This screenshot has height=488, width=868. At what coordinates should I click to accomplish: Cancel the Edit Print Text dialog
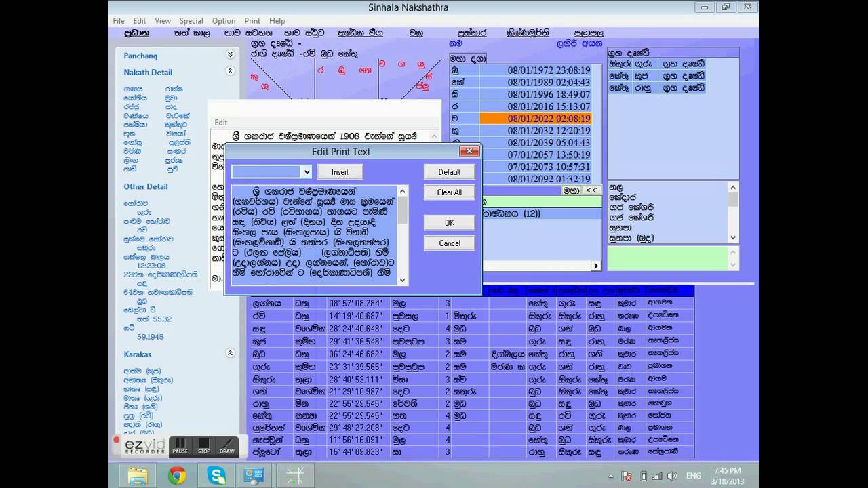click(449, 243)
